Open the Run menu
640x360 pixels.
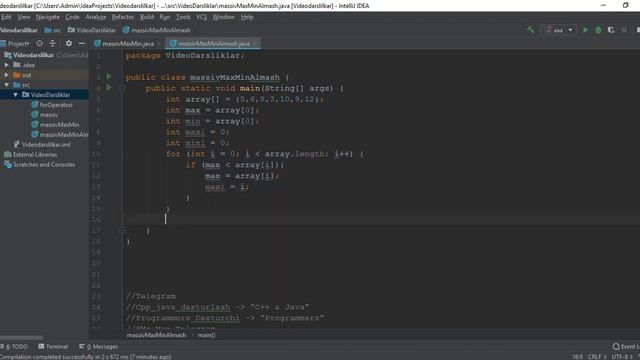click(165, 17)
